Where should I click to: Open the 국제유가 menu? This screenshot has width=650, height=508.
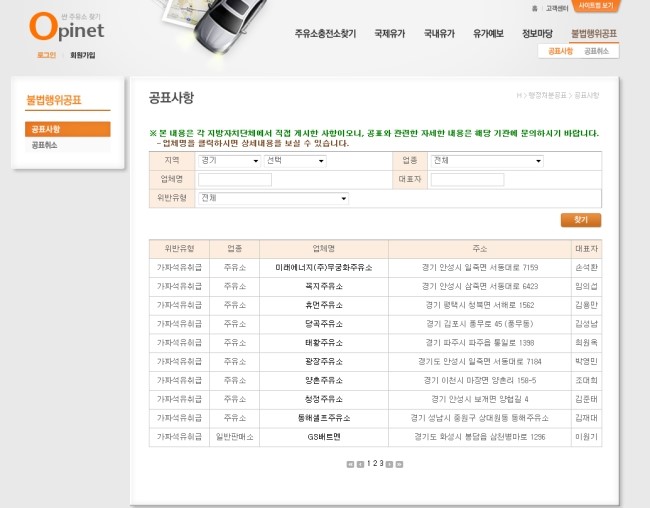(x=390, y=34)
